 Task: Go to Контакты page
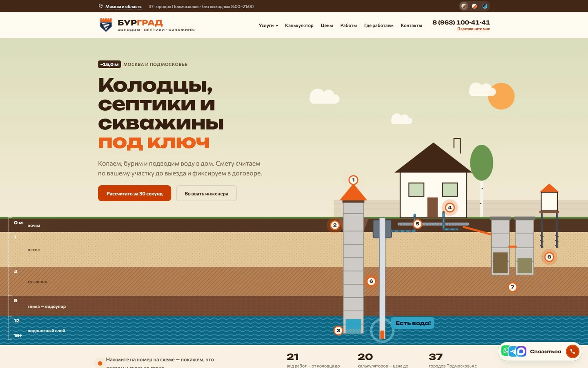coord(411,25)
